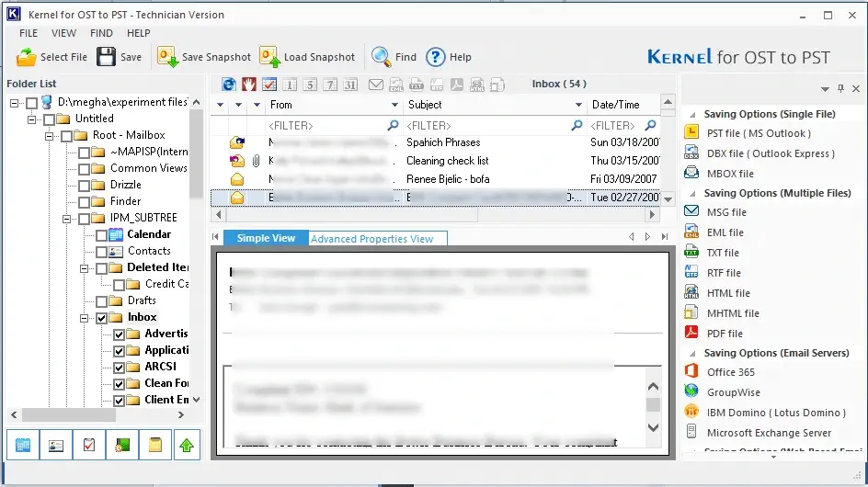The height and width of the screenshot is (487, 868).
Task: Collapse the Untitled tree node
Action: (x=31, y=119)
